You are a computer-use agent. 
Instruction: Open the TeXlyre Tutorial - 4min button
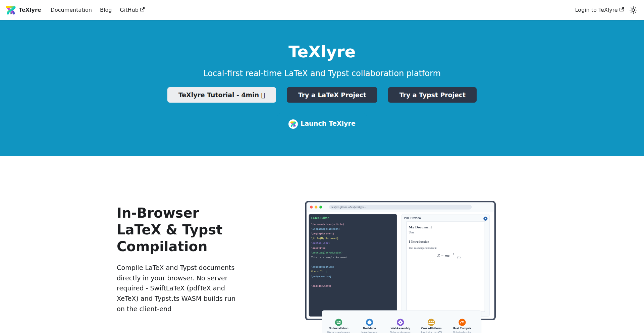[x=222, y=95]
